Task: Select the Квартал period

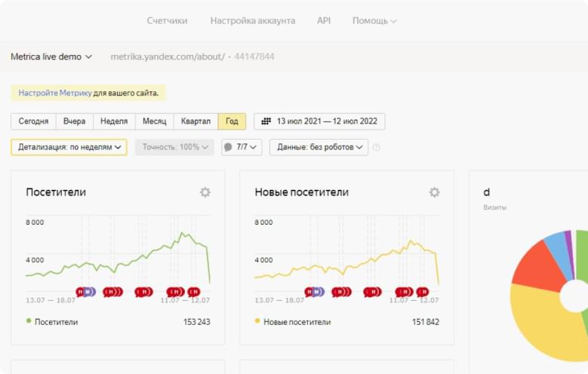Action: click(195, 121)
